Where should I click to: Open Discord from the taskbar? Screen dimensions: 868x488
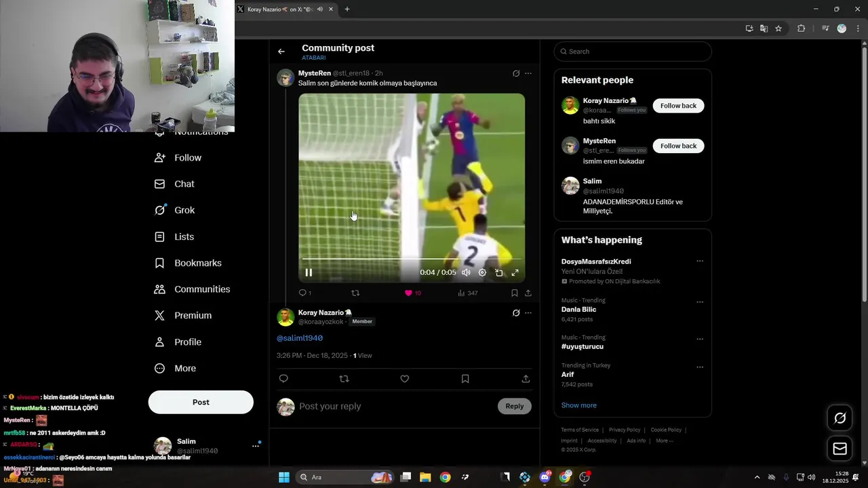tap(545, 477)
